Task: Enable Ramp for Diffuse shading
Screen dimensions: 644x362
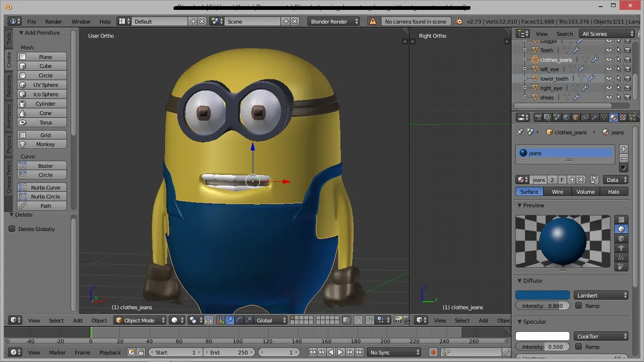Action: 578,305
